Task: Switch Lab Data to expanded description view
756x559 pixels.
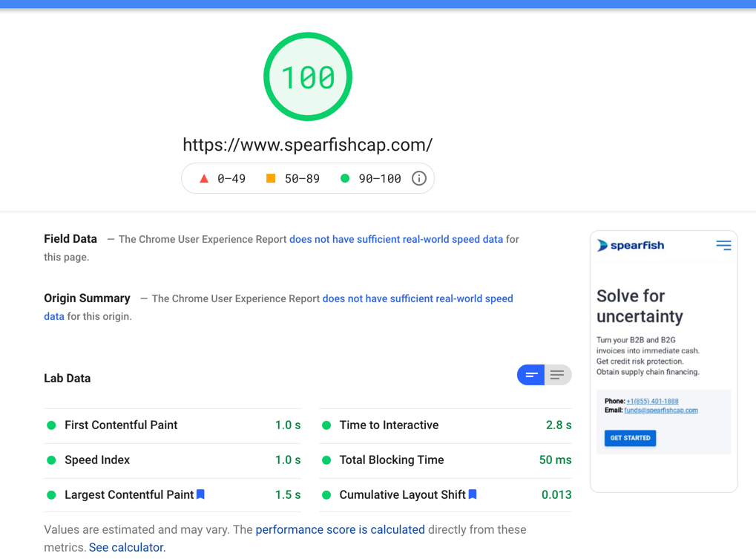Action: [558, 375]
